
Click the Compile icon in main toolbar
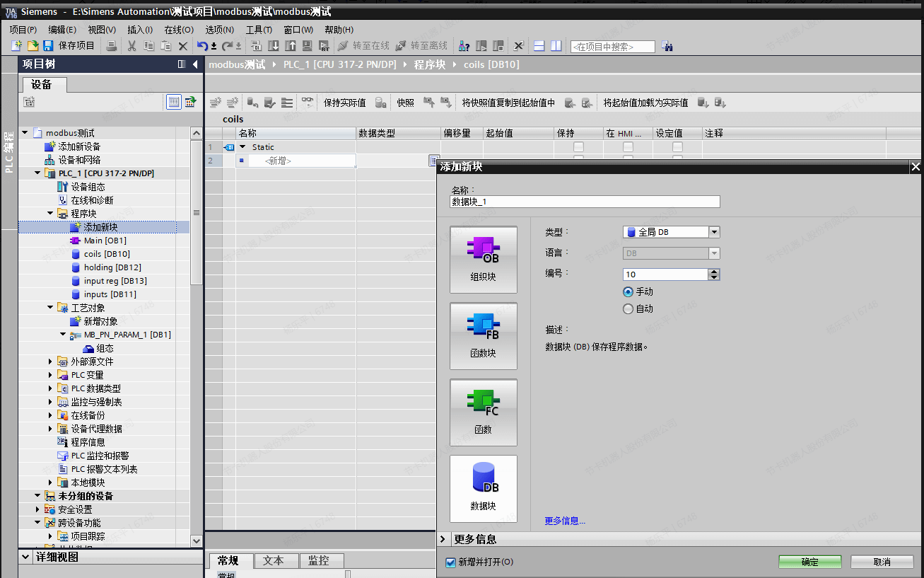[x=257, y=46]
